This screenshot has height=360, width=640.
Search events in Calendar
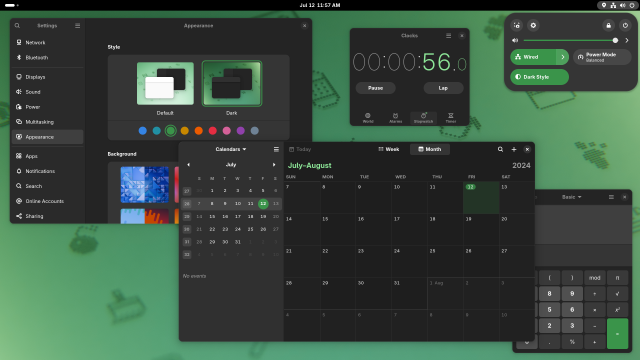coord(500,149)
